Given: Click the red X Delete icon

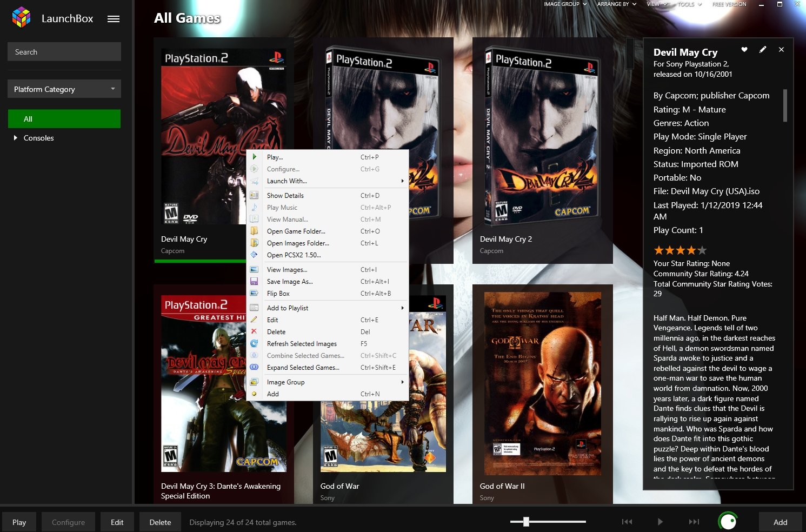Looking at the screenshot, I should (x=254, y=331).
